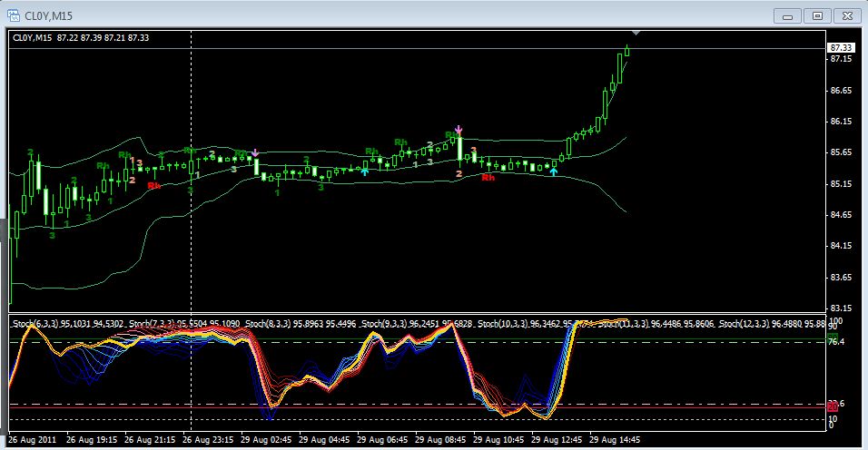The height and width of the screenshot is (450, 868).
Task: Click the 85.15 price scale value
Action: [842, 183]
